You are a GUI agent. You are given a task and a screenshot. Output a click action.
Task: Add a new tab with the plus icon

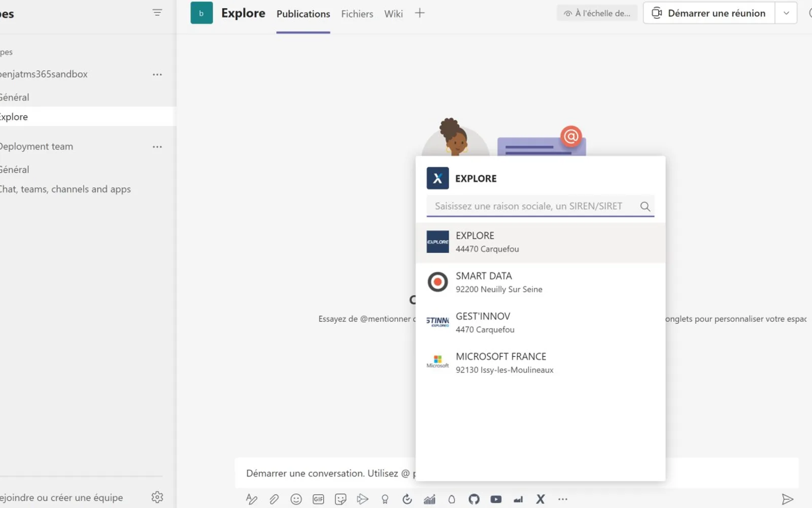419,13
